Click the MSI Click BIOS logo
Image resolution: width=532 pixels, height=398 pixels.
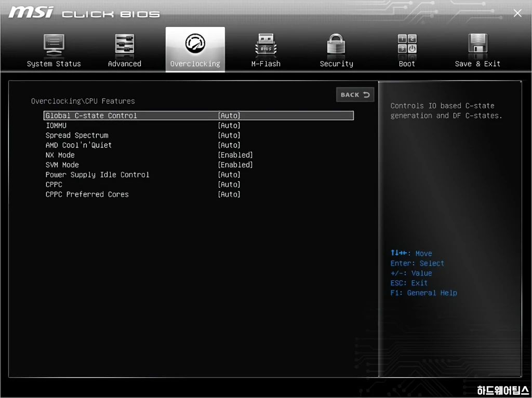pyautogui.click(x=84, y=13)
